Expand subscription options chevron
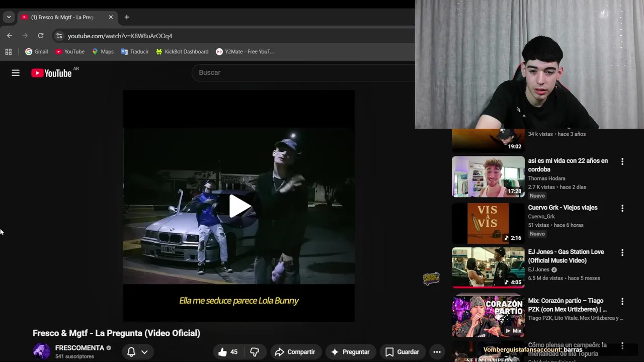 coord(144,352)
